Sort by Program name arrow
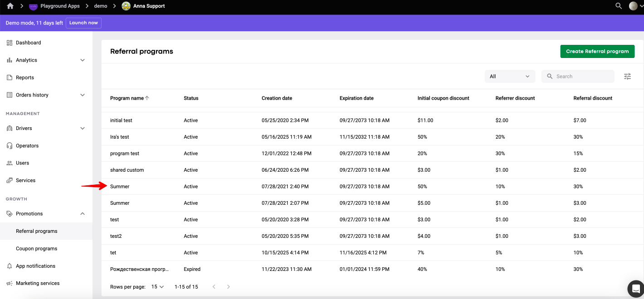Image resolution: width=644 pixels, height=299 pixels. point(147,98)
